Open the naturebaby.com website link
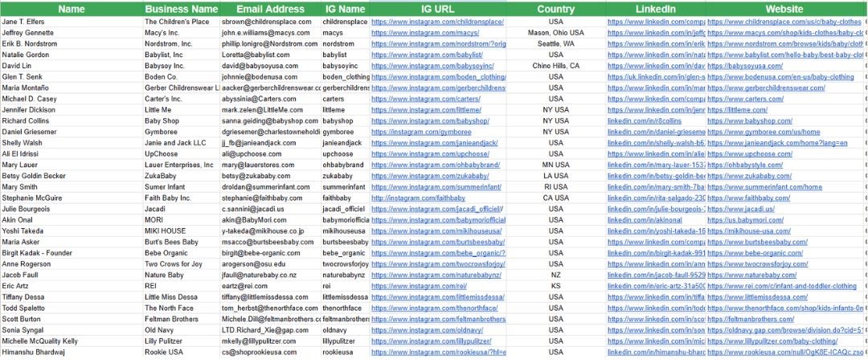 pyautogui.click(x=751, y=275)
